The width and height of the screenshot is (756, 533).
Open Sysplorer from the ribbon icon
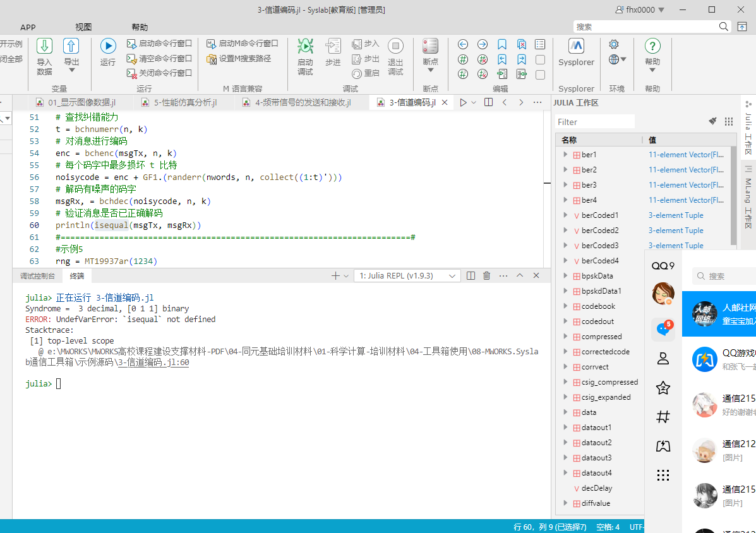click(576, 46)
